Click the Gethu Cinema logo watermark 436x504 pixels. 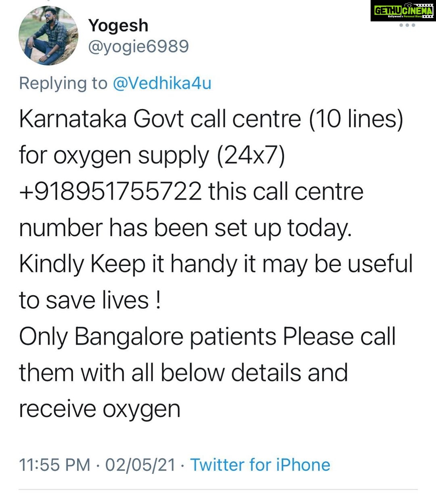pos(402,11)
